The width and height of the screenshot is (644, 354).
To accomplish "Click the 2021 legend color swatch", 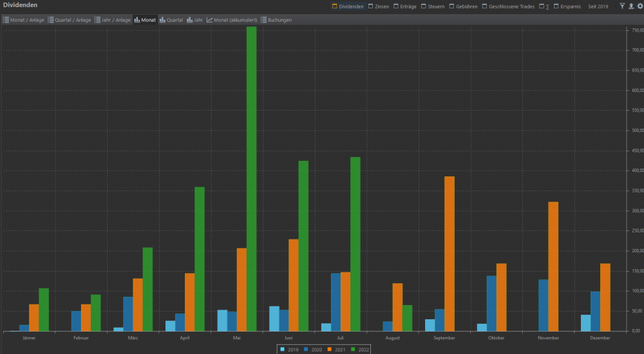I will point(329,349).
